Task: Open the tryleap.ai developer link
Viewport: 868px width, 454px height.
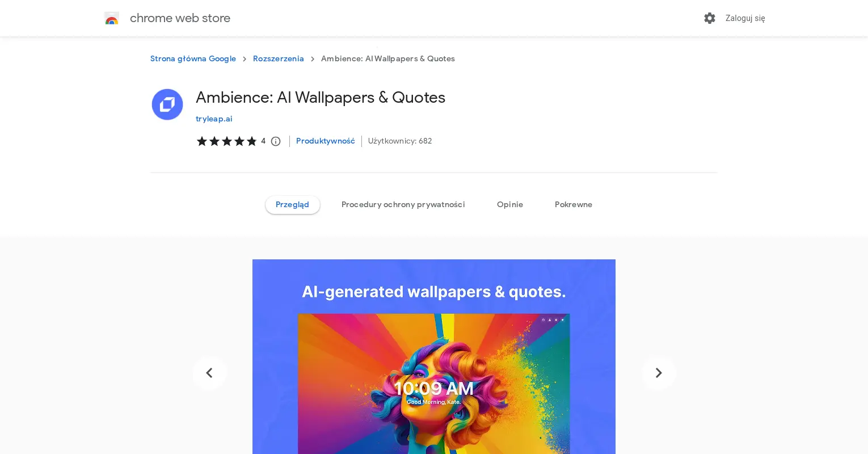Action: pyautogui.click(x=214, y=119)
